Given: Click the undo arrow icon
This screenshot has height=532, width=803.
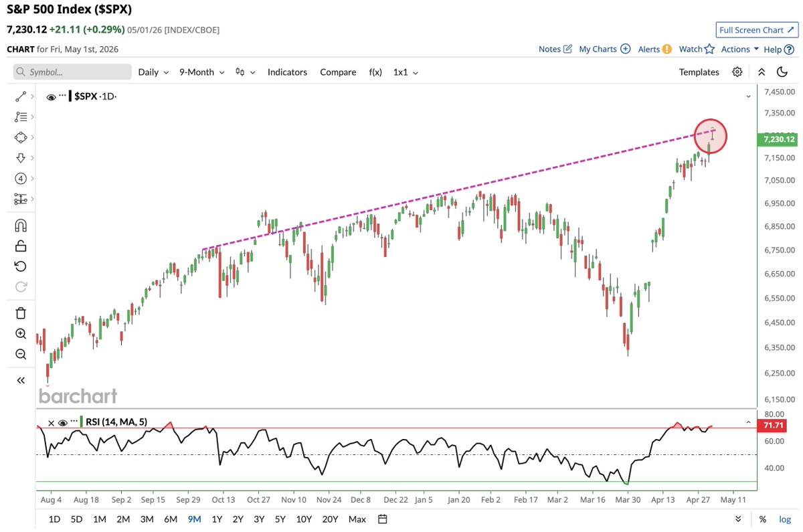Looking at the screenshot, I should [20, 266].
